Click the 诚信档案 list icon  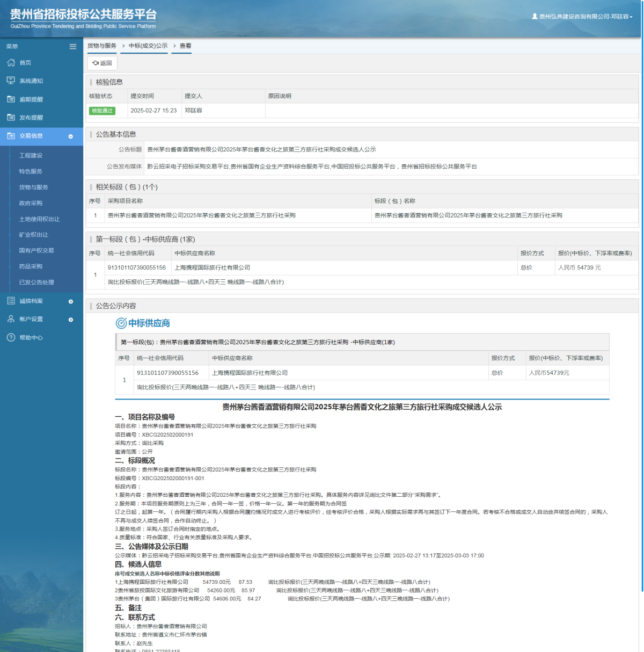click(11, 301)
